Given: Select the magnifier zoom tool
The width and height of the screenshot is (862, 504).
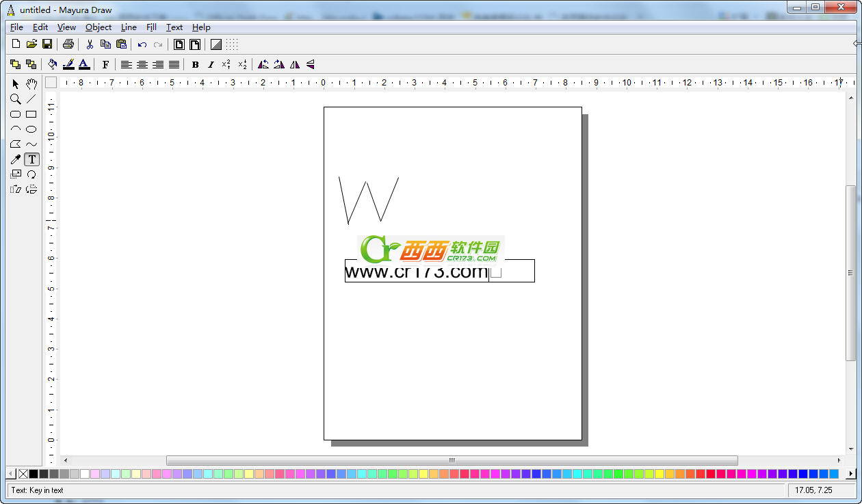Looking at the screenshot, I should (x=16, y=99).
